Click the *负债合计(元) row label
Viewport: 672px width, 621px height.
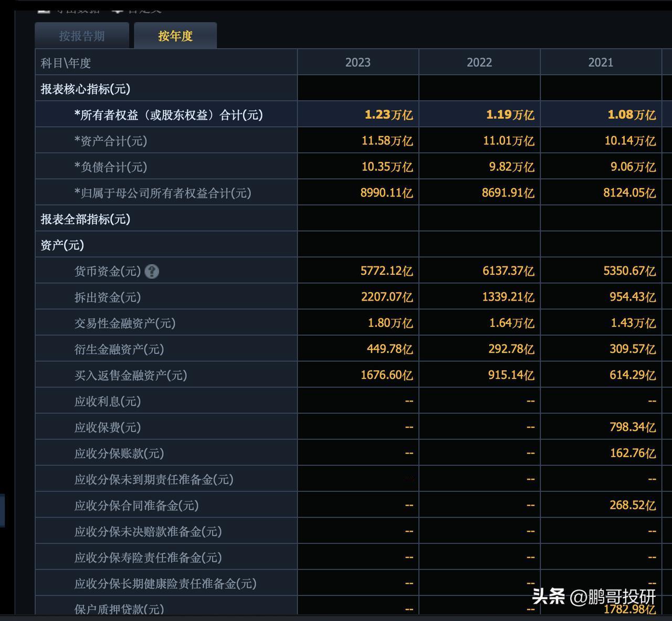[x=111, y=167]
